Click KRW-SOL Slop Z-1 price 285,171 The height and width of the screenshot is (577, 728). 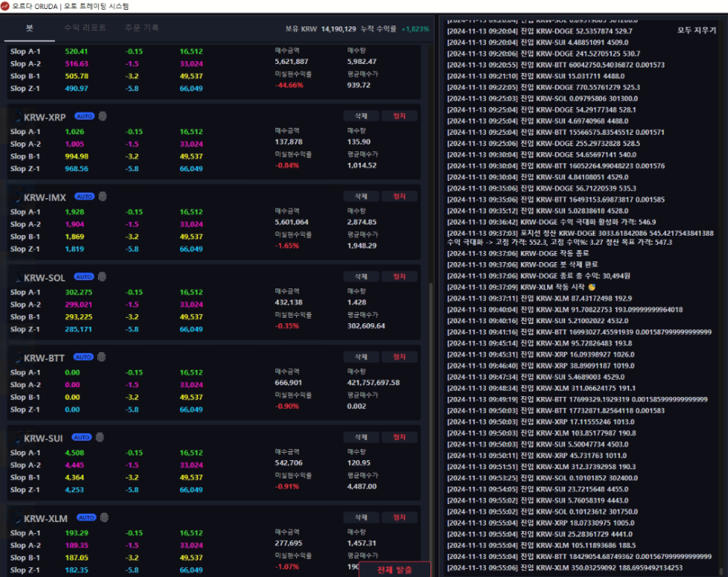tap(78, 329)
